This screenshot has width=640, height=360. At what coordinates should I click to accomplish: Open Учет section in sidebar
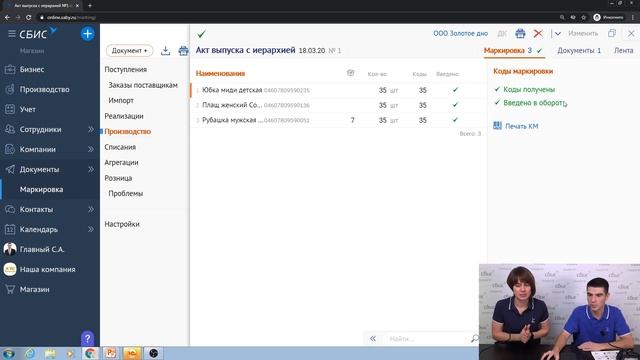(x=27, y=109)
